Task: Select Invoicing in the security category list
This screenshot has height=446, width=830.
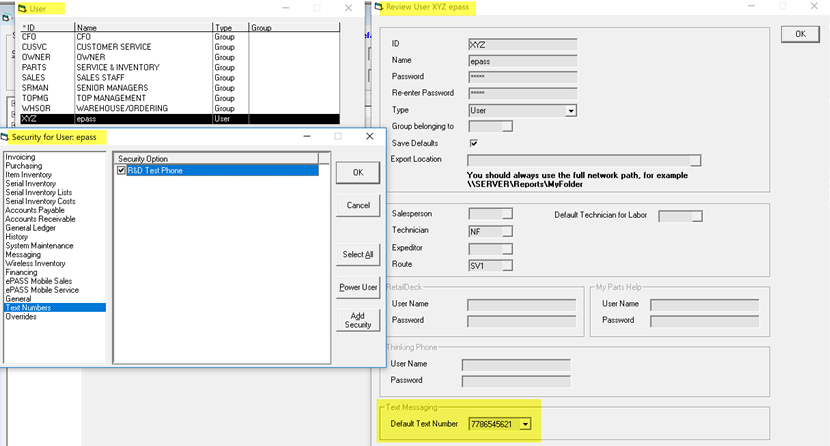Action: tap(20, 157)
